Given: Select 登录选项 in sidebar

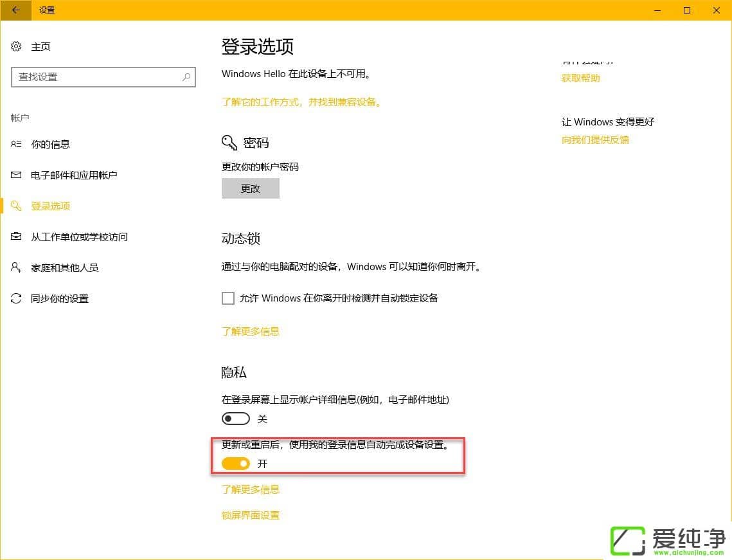Looking at the screenshot, I should point(50,206).
